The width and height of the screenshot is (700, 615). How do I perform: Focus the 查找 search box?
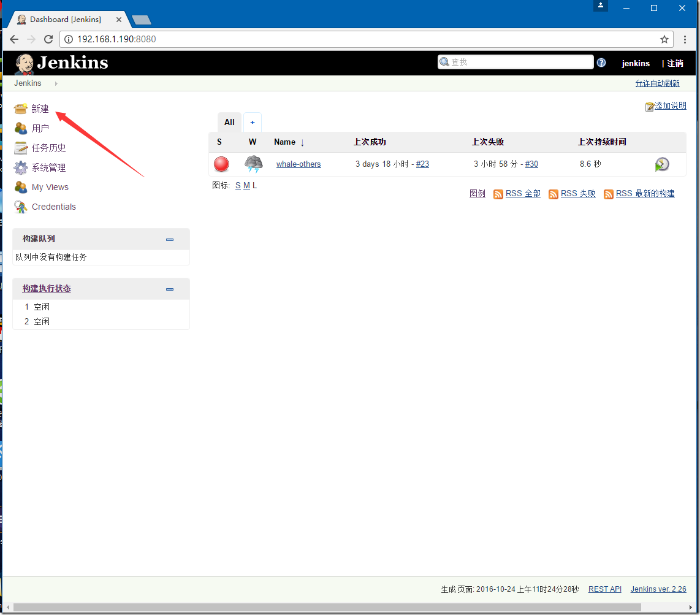pyautogui.click(x=515, y=62)
